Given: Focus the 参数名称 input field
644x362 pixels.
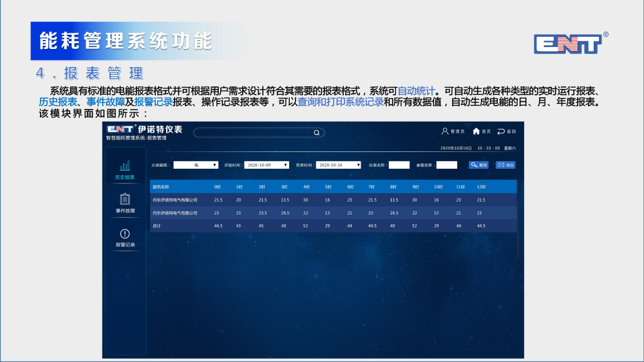Looking at the screenshot, I should (446, 165).
